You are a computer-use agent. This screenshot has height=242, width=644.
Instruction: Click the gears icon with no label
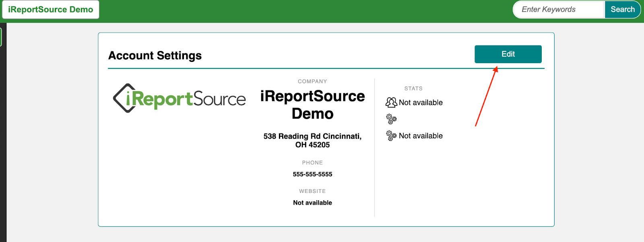[391, 119]
